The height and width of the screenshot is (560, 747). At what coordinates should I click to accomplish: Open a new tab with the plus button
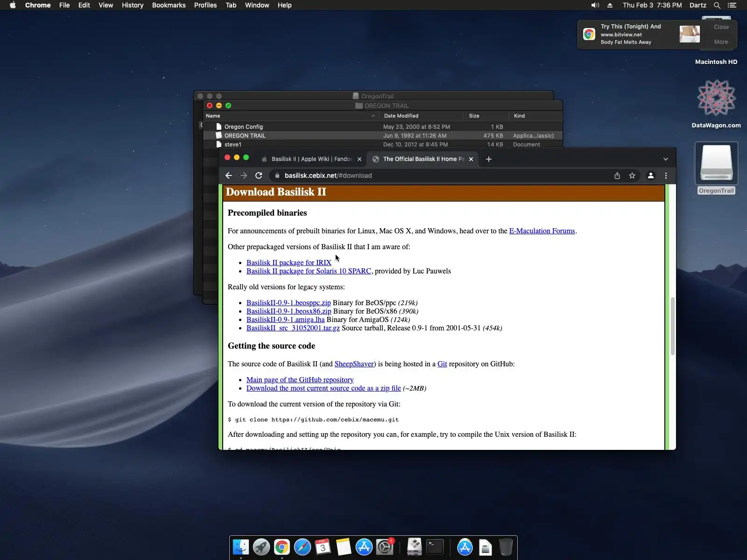pos(489,159)
